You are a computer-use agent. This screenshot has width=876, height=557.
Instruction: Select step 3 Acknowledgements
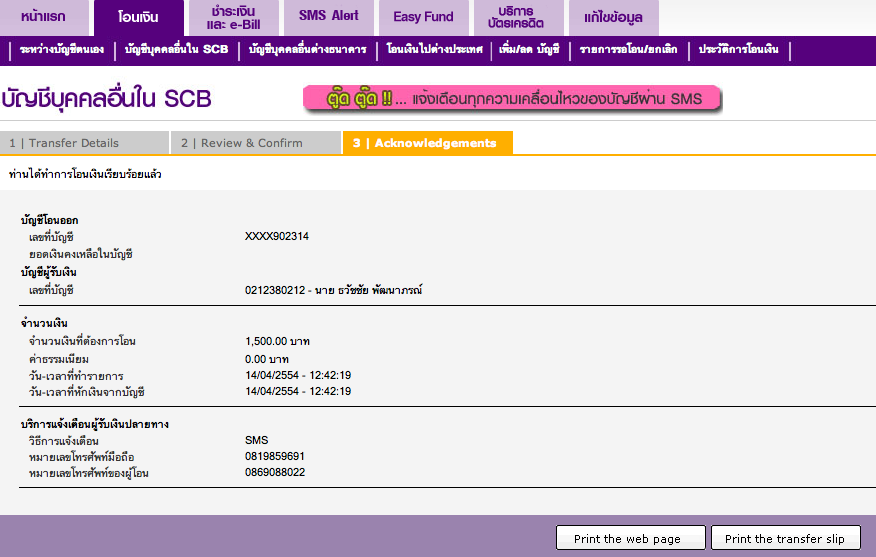click(x=428, y=143)
